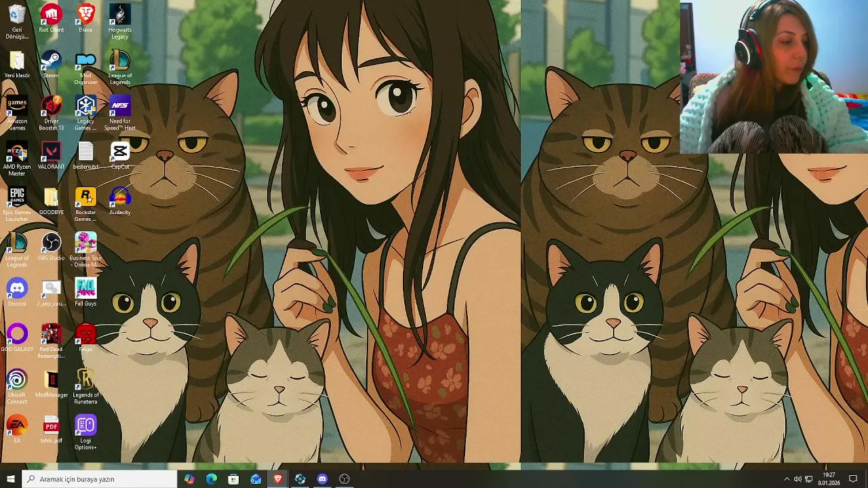
Task: Open Microsoft Edge from the taskbar
Action: coord(212,479)
